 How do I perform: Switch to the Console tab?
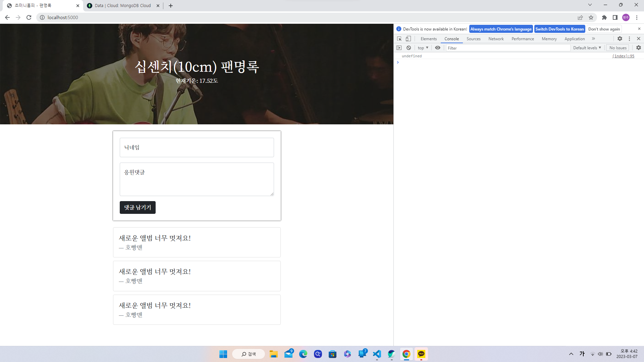pyautogui.click(x=451, y=39)
